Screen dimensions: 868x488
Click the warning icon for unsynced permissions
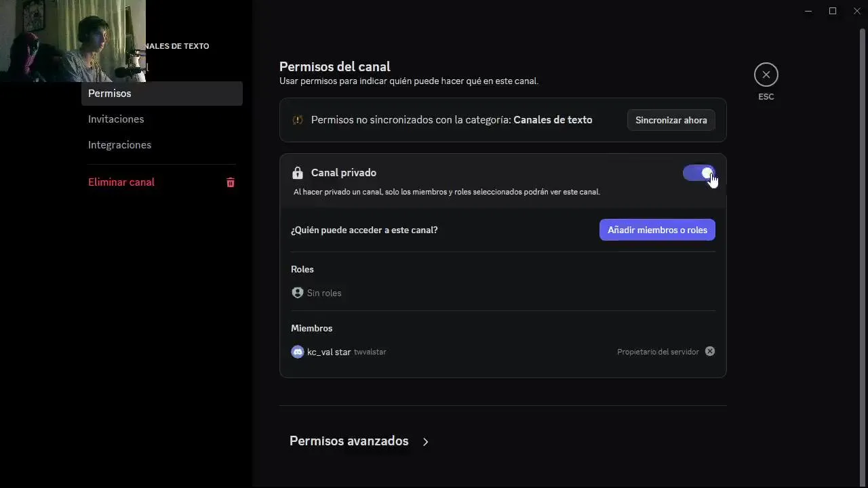(x=298, y=120)
